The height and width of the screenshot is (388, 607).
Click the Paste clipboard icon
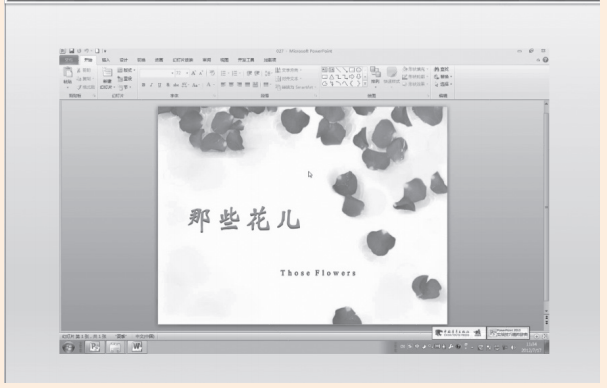[68, 72]
